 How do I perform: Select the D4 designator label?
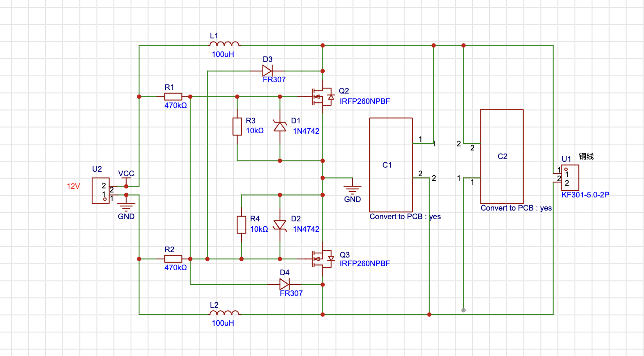(x=285, y=272)
